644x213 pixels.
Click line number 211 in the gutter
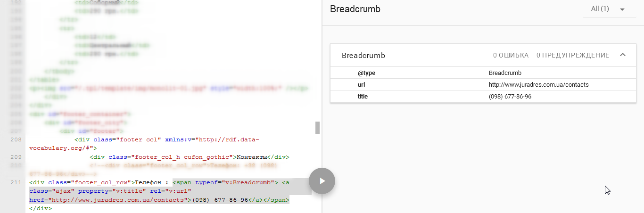[x=16, y=182]
